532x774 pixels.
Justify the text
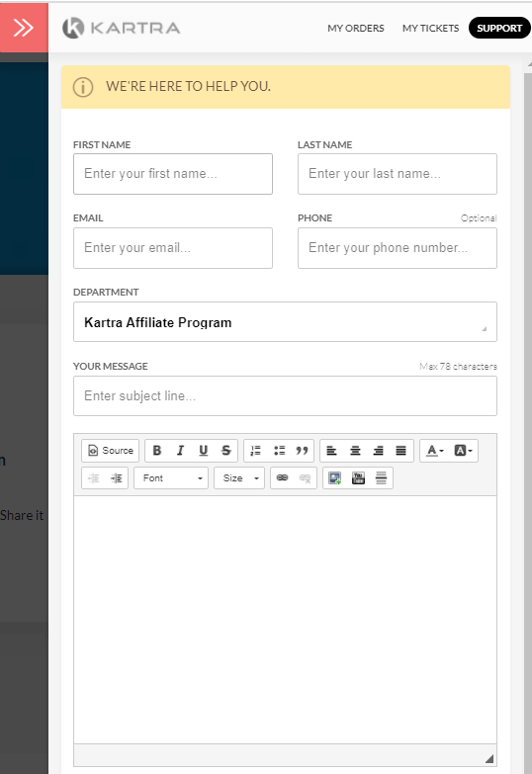(x=401, y=450)
